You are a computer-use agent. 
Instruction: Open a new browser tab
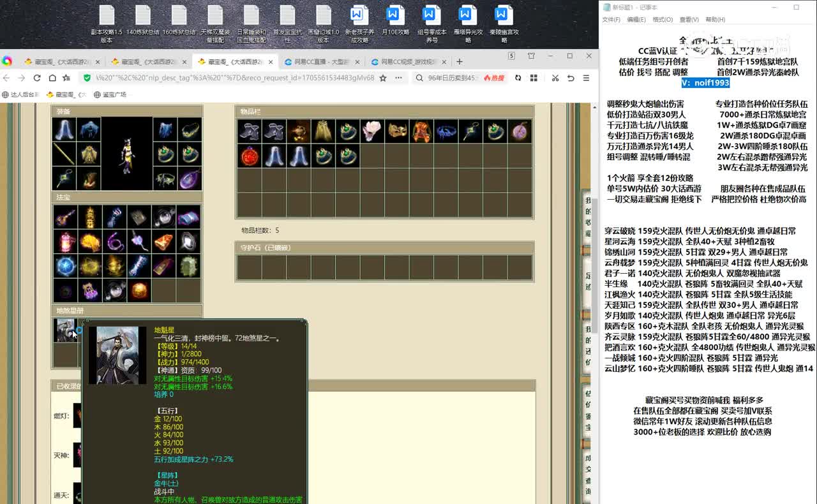pyautogui.click(x=459, y=62)
